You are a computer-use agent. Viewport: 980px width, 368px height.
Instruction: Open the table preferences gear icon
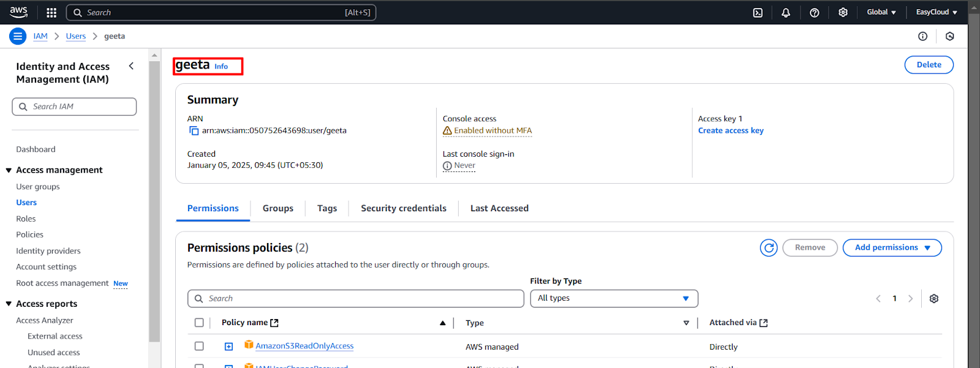(933, 298)
